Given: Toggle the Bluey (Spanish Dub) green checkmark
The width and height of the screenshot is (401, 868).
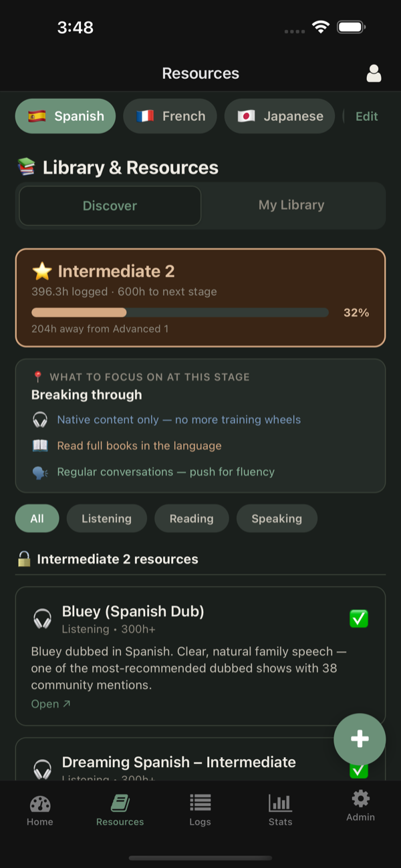Looking at the screenshot, I should click(x=359, y=619).
